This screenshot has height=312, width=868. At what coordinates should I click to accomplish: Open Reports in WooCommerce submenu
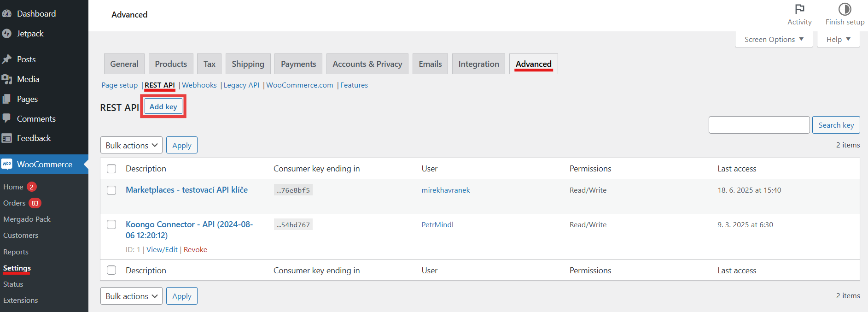(x=16, y=252)
